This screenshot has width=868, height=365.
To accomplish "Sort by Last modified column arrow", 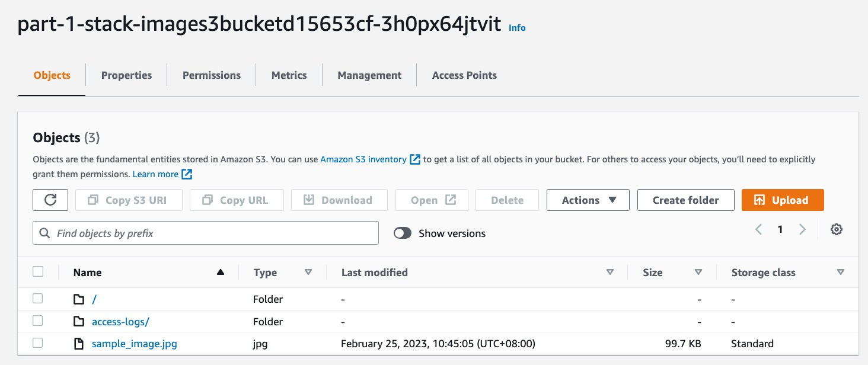I will point(609,273).
